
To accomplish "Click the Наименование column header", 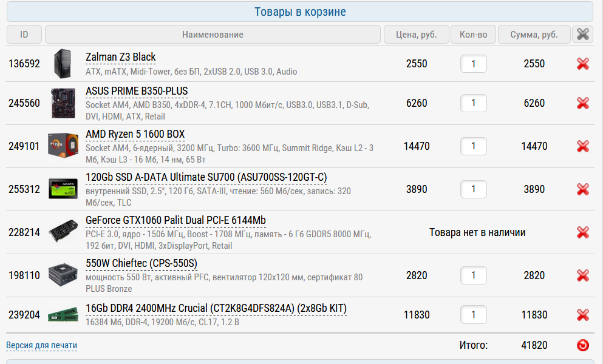I will [x=213, y=34].
